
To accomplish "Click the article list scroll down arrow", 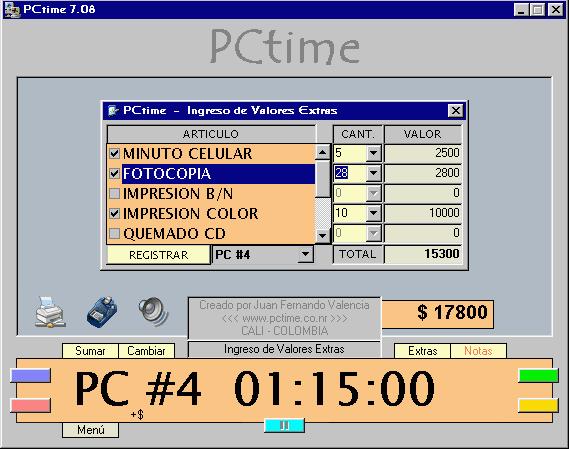I will pos(323,236).
